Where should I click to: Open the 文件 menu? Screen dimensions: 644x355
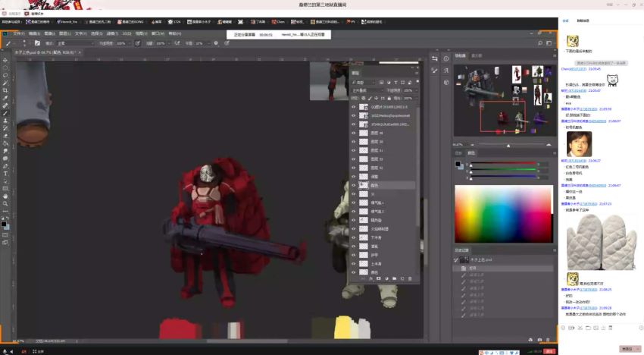tap(19, 33)
